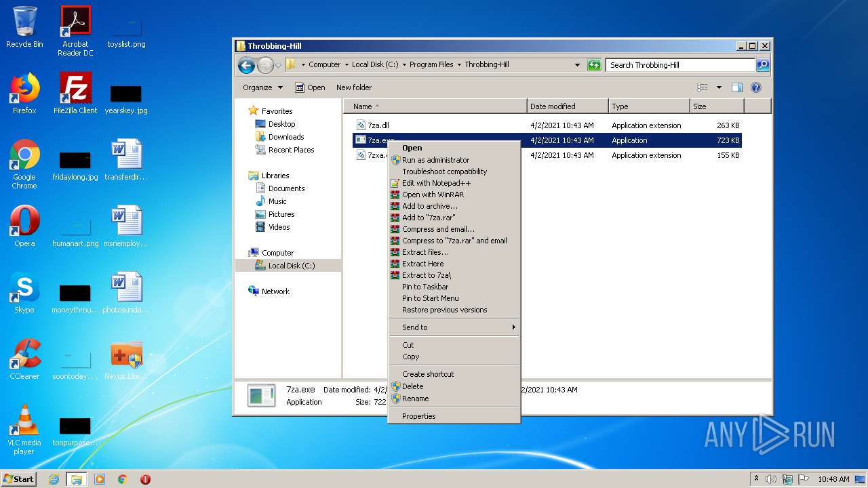The width and height of the screenshot is (868, 488).
Task: Open FileZilla Client desktop shortcut
Action: pos(75,94)
